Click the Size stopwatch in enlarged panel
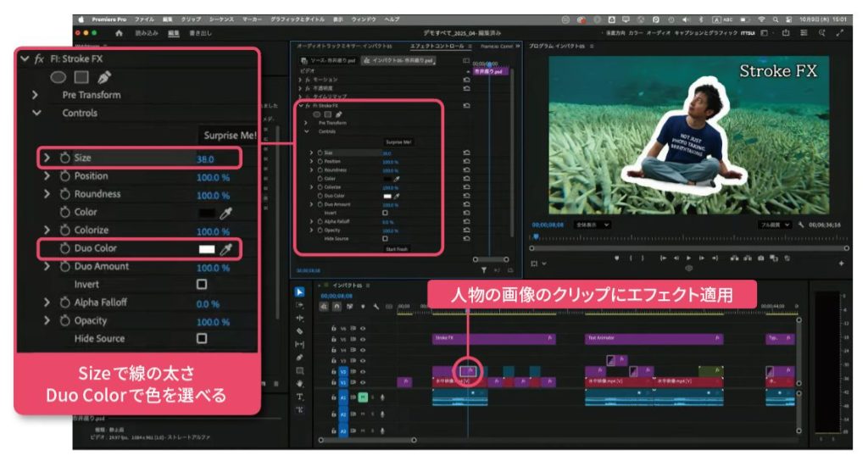 click(64, 158)
